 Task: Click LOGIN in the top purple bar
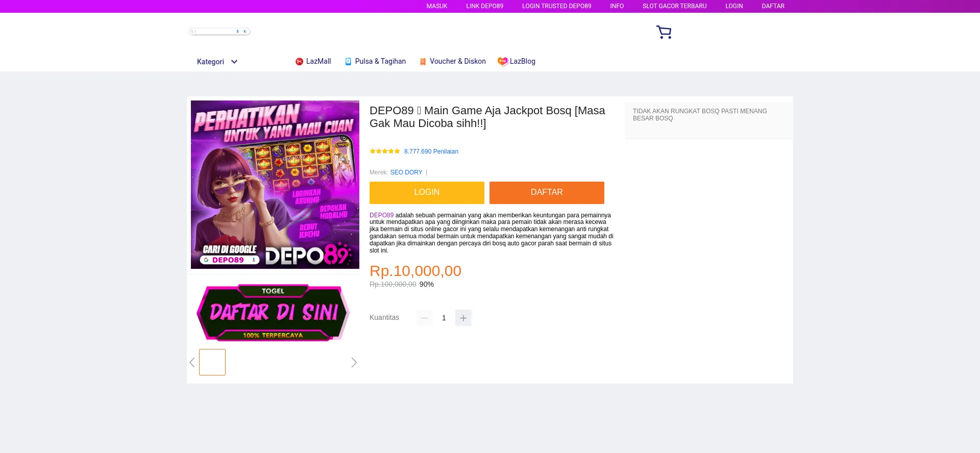734,6
